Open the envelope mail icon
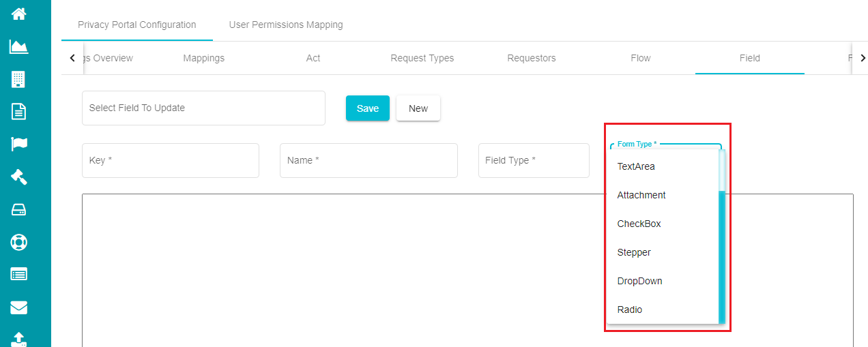This screenshot has width=868, height=347. pos(18,307)
